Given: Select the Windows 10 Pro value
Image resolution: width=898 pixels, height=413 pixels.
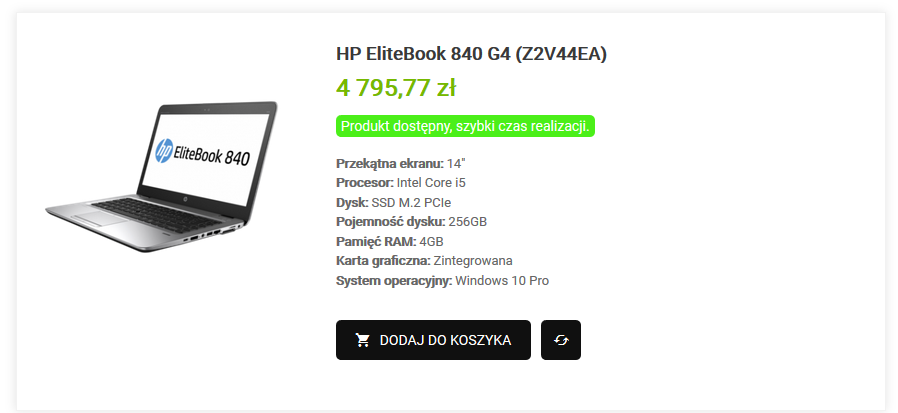Looking at the screenshot, I should pyautogui.click(x=502, y=281).
